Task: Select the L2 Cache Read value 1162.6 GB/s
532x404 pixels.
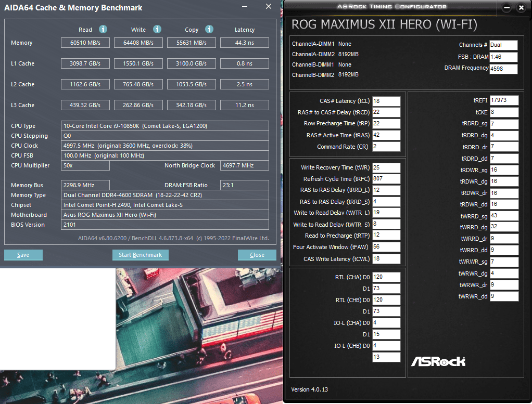Action: [x=85, y=84]
